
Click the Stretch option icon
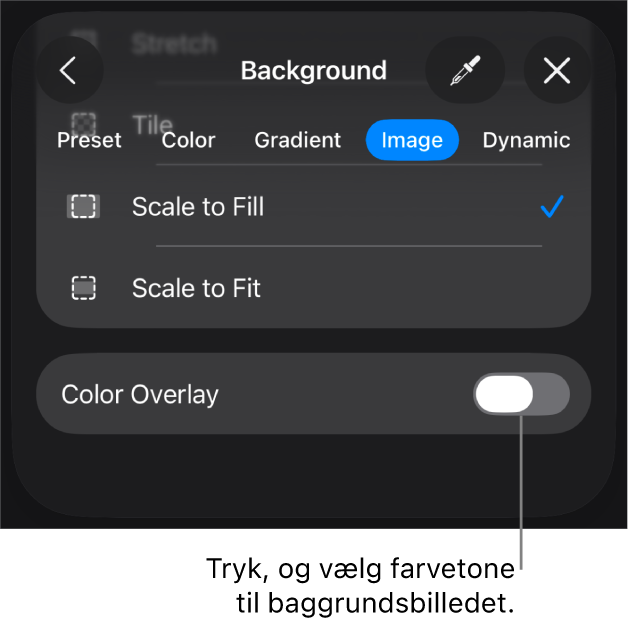pyautogui.click(x=84, y=41)
